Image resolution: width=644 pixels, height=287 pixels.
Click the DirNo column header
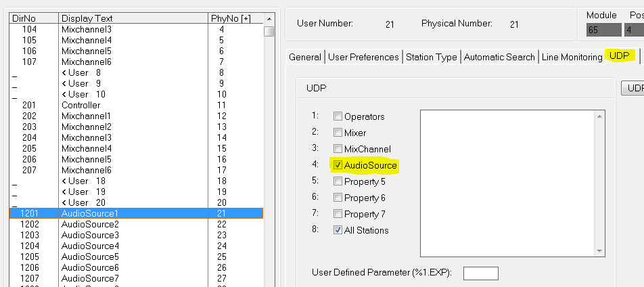34,19
